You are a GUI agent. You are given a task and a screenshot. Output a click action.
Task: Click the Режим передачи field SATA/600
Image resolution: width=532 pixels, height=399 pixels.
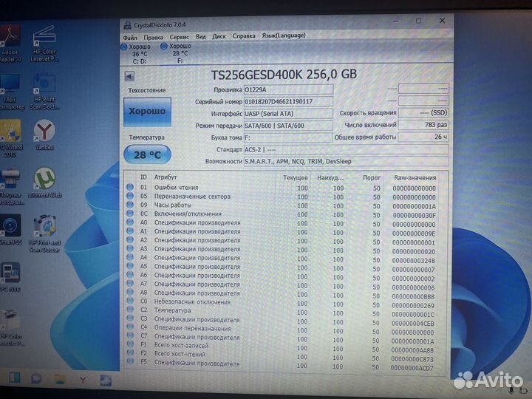[288, 126]
